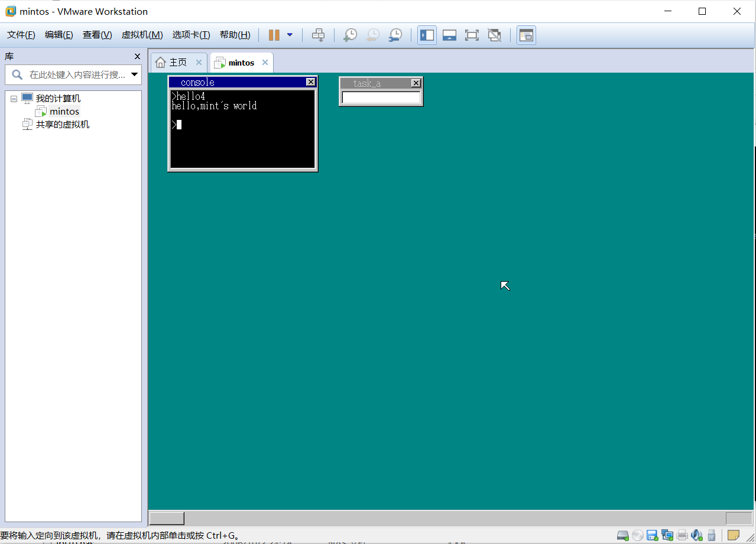Click the 'hello,mint's world' console output

214,106
